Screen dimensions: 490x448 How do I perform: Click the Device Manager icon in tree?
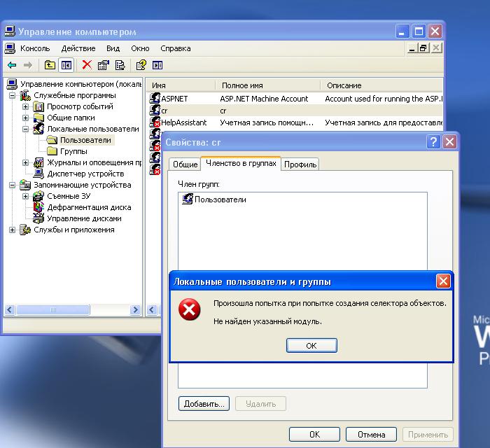tap(38, 174)
